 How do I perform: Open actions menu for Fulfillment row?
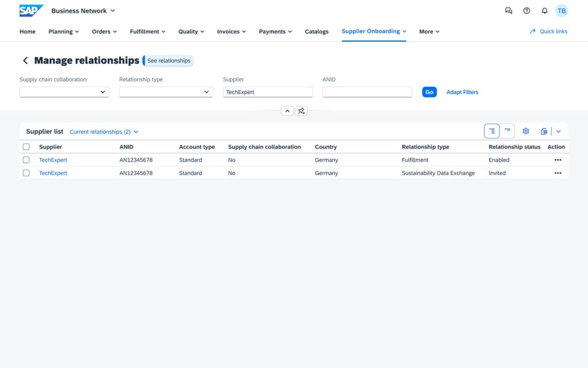(558, 160)
